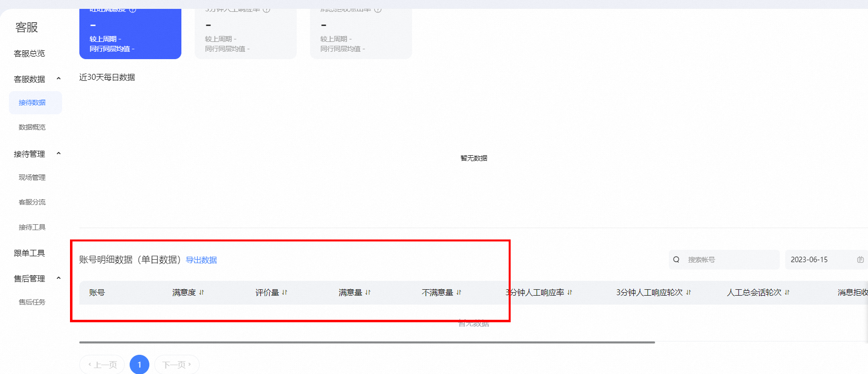Open 售后任务 in the sidebar
This screenshot has width=868, height=374.
point(32,302)
